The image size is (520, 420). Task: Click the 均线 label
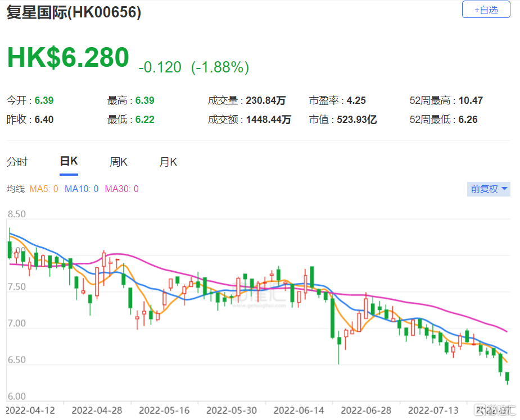point(16,189)
